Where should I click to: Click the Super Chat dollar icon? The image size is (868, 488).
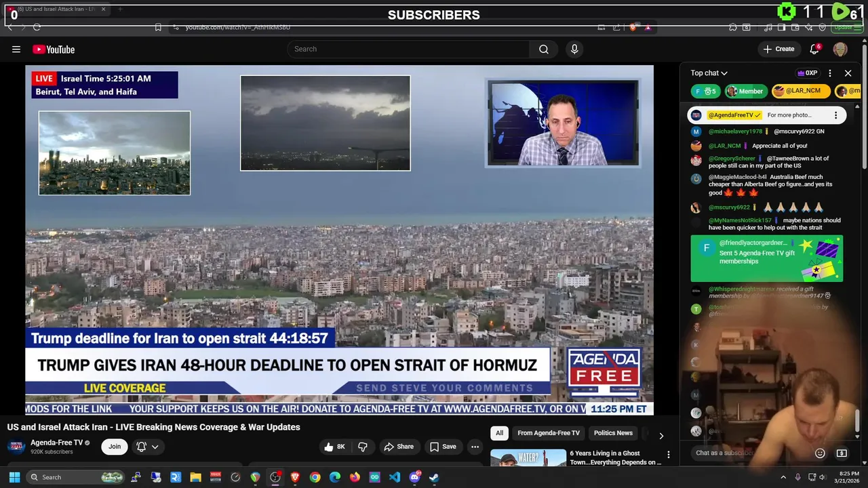[x=842, y=453]
